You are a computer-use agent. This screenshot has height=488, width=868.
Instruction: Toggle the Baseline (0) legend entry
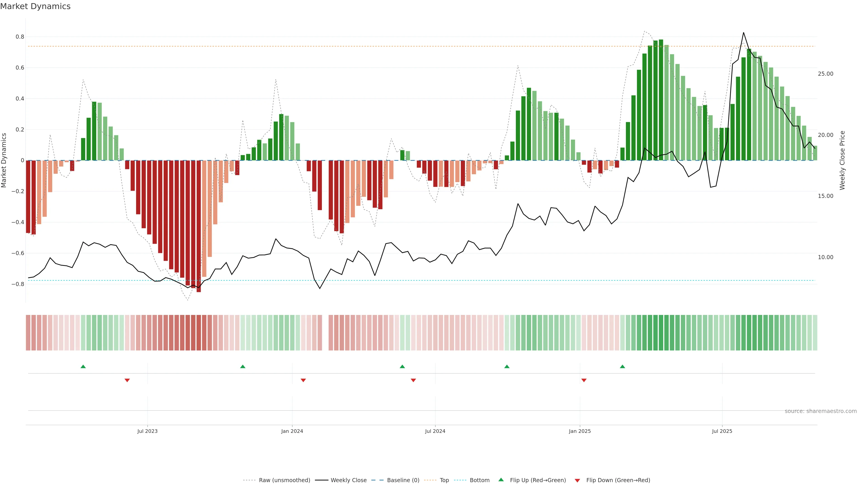pyautogui.click(x=403, y=480)
